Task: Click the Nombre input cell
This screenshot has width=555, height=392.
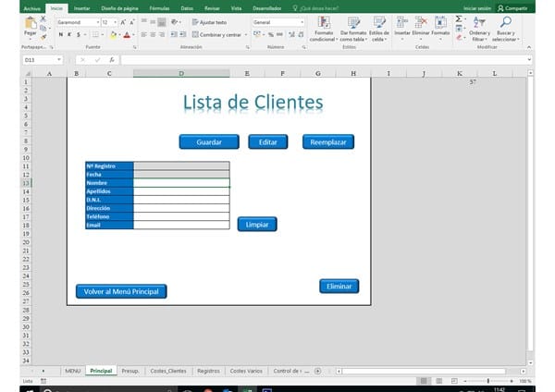Action: pos(181,183)
